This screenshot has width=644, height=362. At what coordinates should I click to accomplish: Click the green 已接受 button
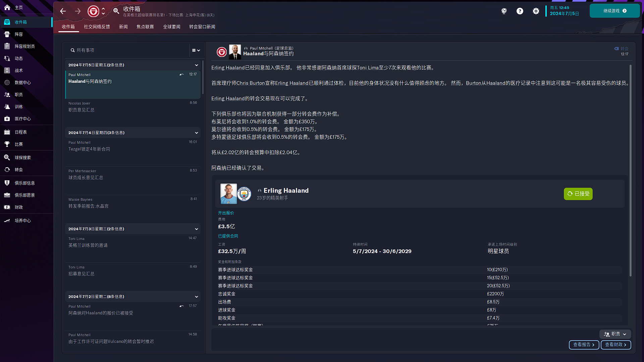[x=578, y=194]
